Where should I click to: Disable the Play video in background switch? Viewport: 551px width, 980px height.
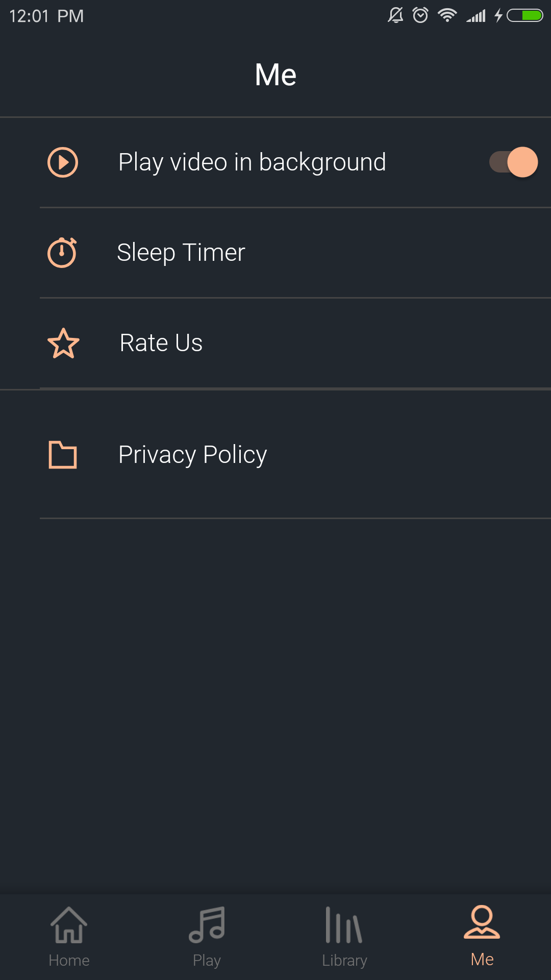513,162
